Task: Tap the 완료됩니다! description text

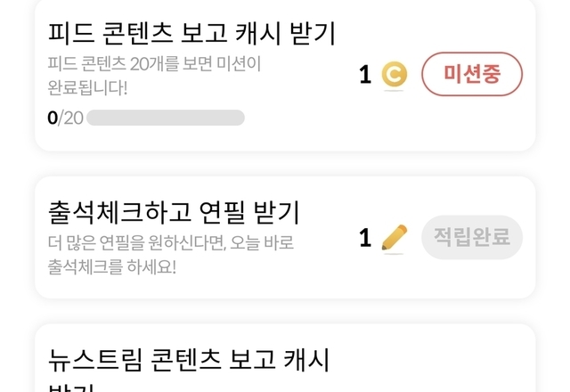Action: pyautogui.click(x=87, y=87)
